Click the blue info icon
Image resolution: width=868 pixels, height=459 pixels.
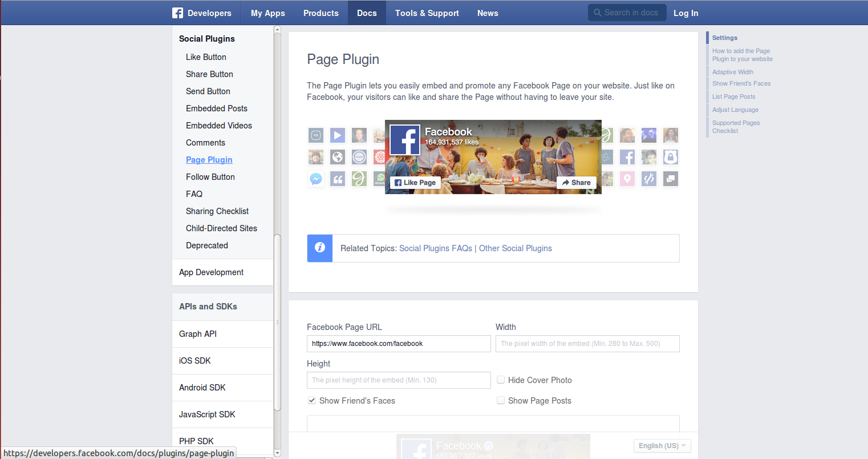[x=320, y=248]
